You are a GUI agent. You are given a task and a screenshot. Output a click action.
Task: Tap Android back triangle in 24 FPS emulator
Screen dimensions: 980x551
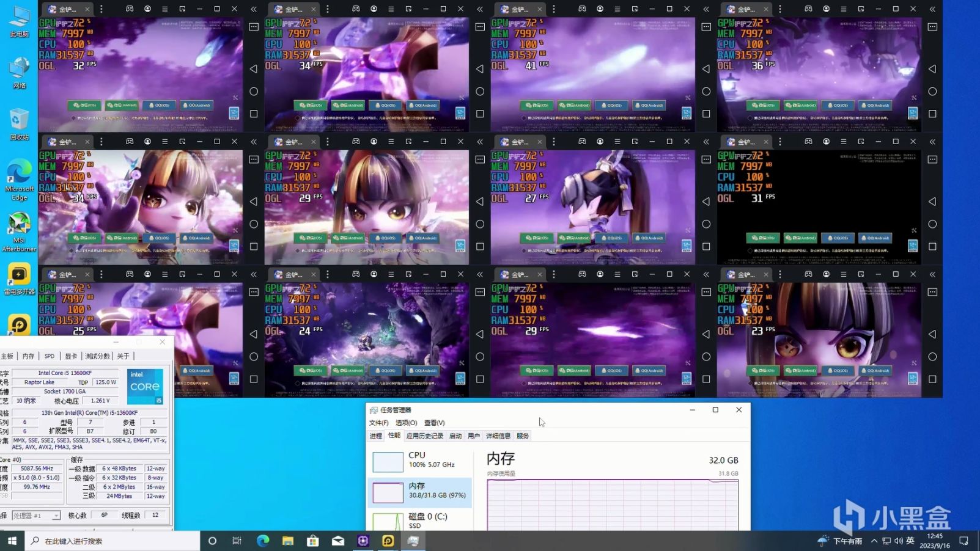(480, 334)
